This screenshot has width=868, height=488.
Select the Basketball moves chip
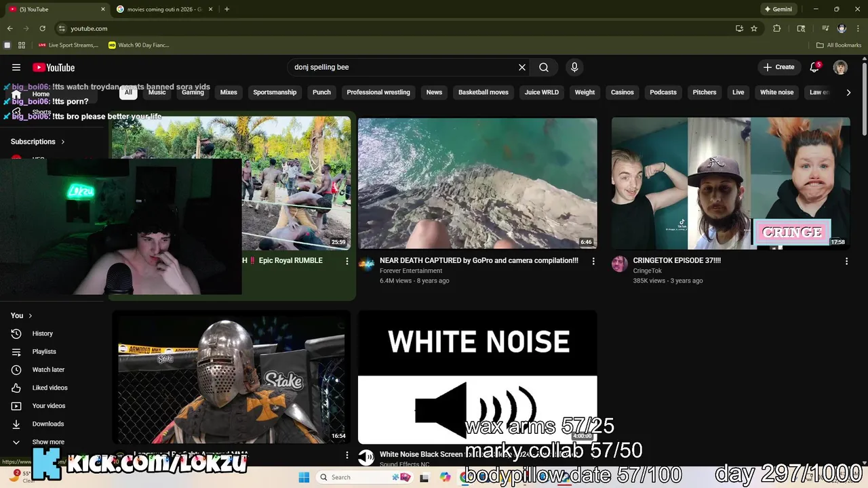pos(484,92)
